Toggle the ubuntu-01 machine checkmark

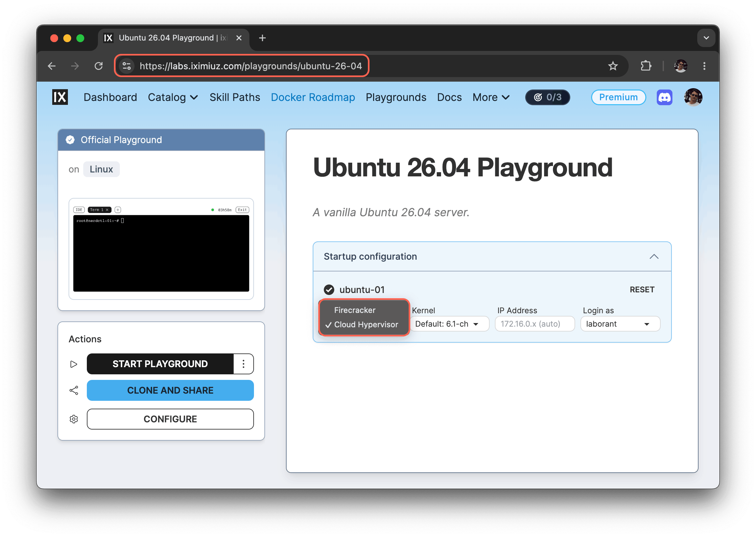(x=329, y=290)
